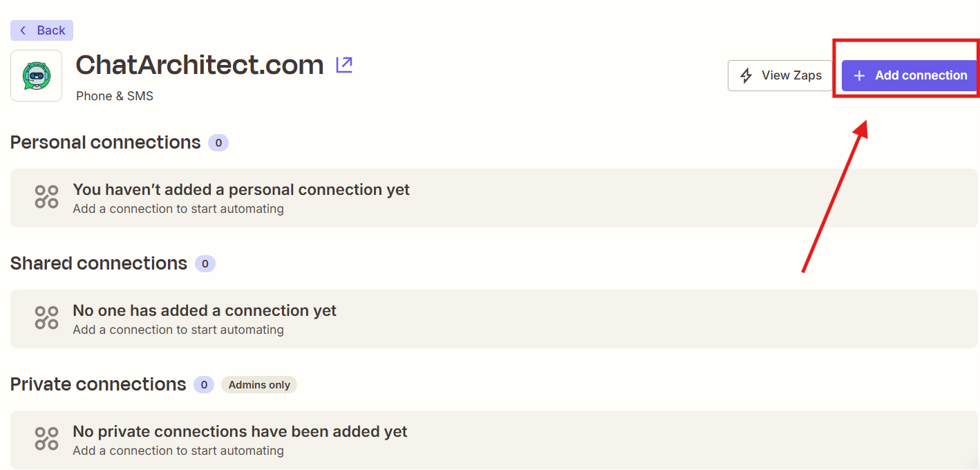This screenshot has width=980, height=470.
Task: Click the ChatArchitect.com title text
Action: click(x=200, y=65)
